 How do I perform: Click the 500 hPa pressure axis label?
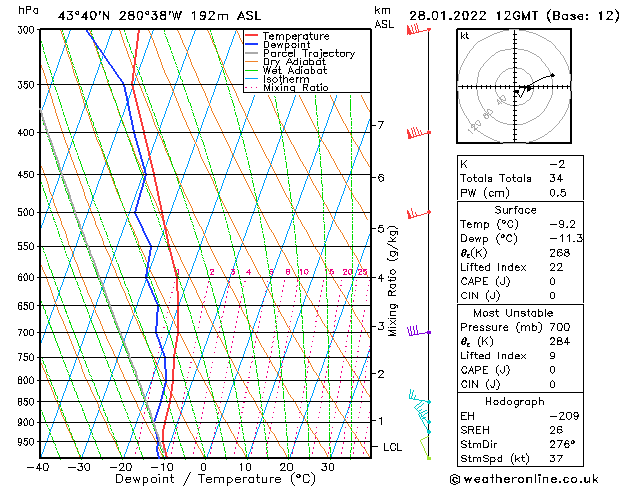tap(26, 212)
